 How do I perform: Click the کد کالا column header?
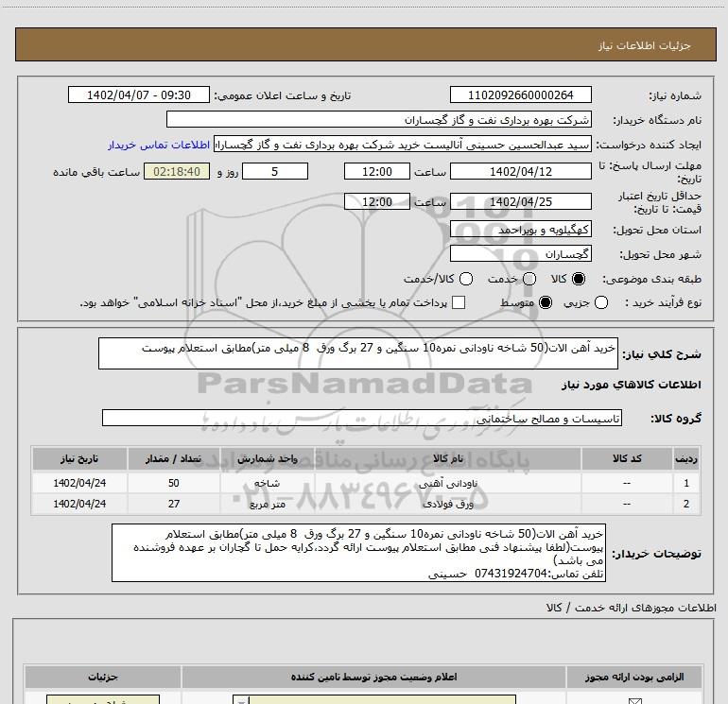pos(627,458)
